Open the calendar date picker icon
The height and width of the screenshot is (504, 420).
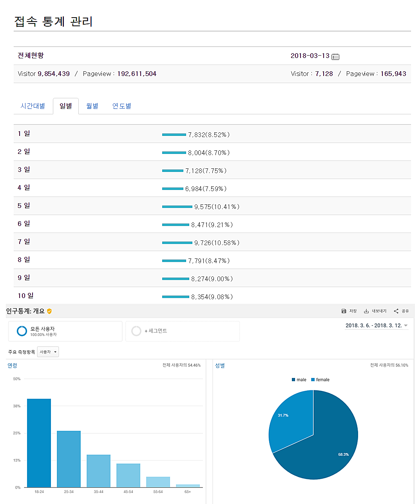335,56
